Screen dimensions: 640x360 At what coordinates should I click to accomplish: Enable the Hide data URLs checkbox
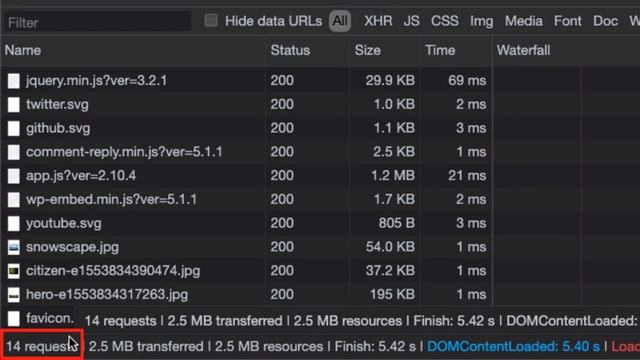coord(211,20)
